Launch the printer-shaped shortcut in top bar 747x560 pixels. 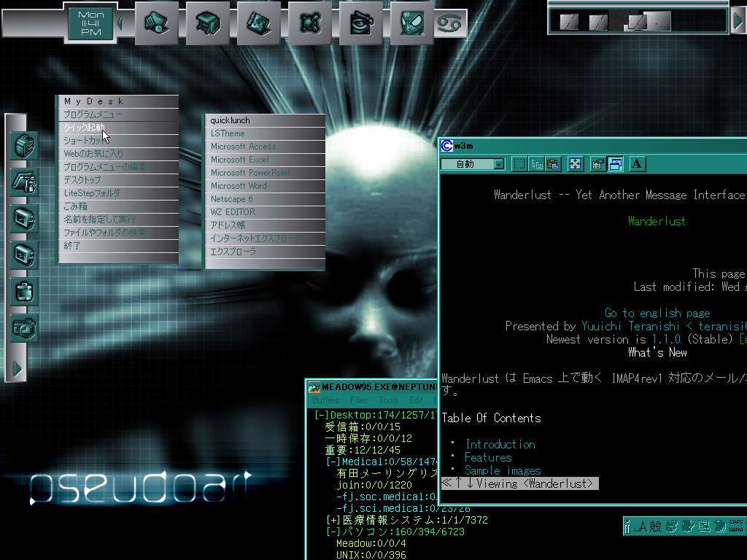tap(208, 23)
